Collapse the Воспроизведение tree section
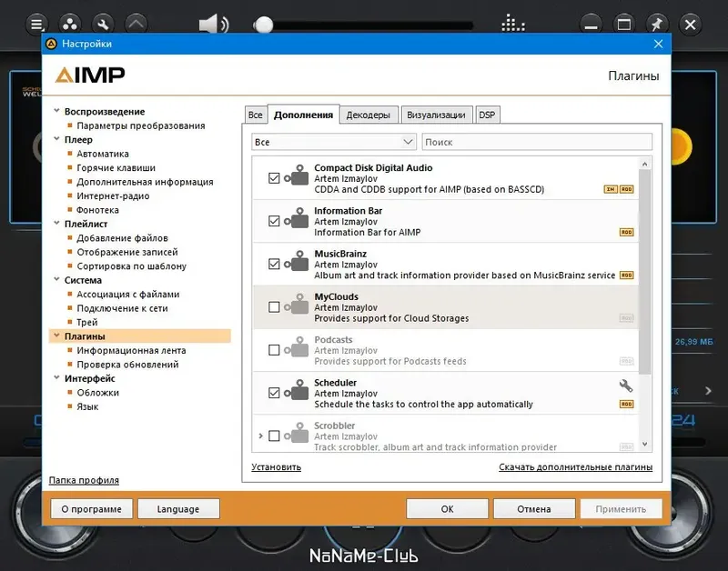Viewport: 728px width, 571px height. click(x=56, y=111)
